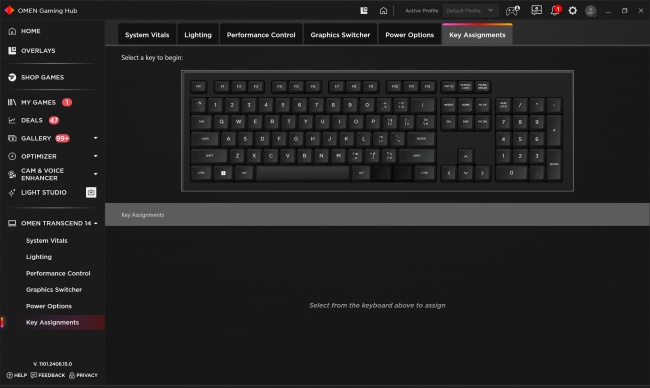Open notifications bell
Viewport: 650px width, 388px height.
tap(555, 10)
